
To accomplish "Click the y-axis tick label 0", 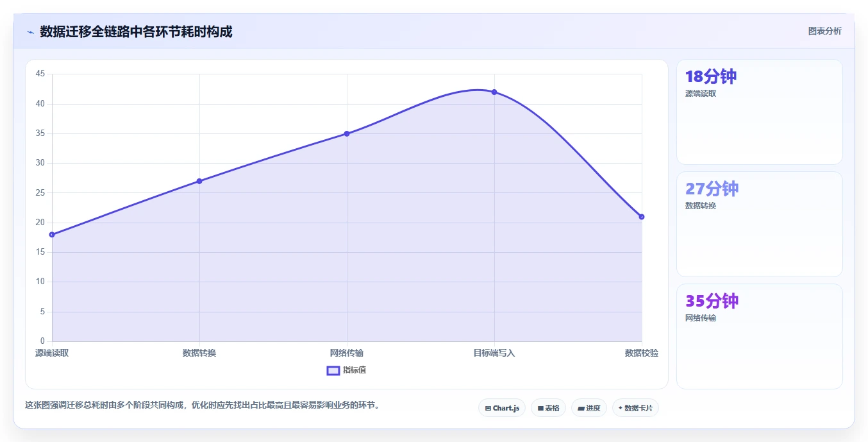I will pyautogui.click(x=43, y=341).
